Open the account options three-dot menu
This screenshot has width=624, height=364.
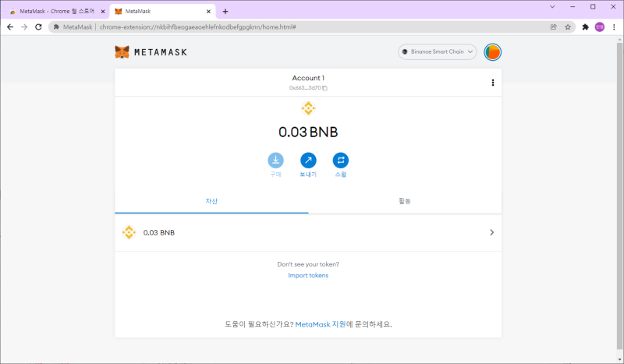click(x=493, y=83)
